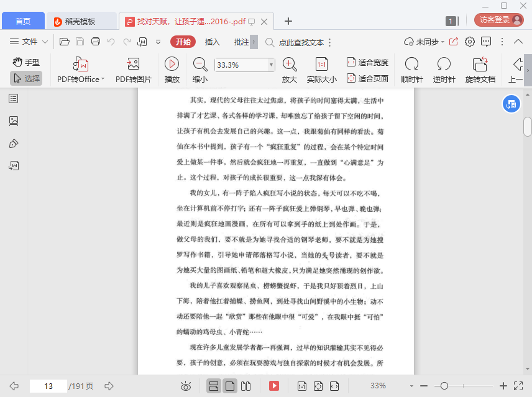Viewport: 532px width, 397px height.
Task: Open the more options vertical dots
Action: (502, 42)
